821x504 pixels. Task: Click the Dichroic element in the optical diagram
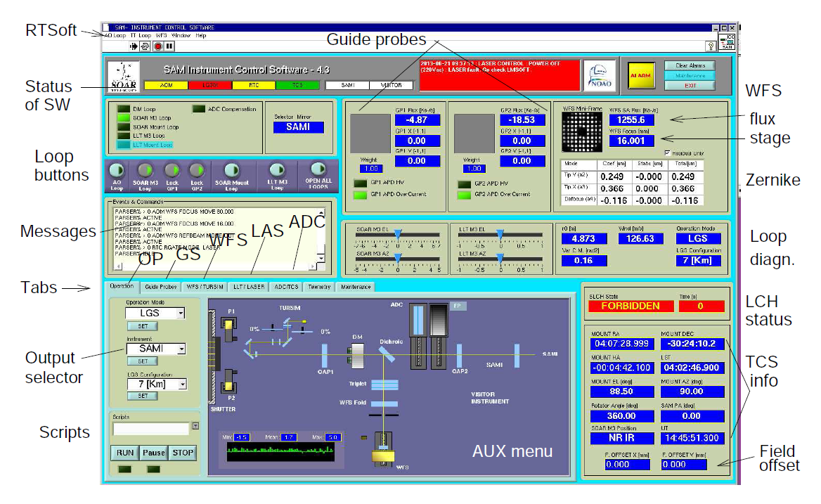(x=387, y=355)
